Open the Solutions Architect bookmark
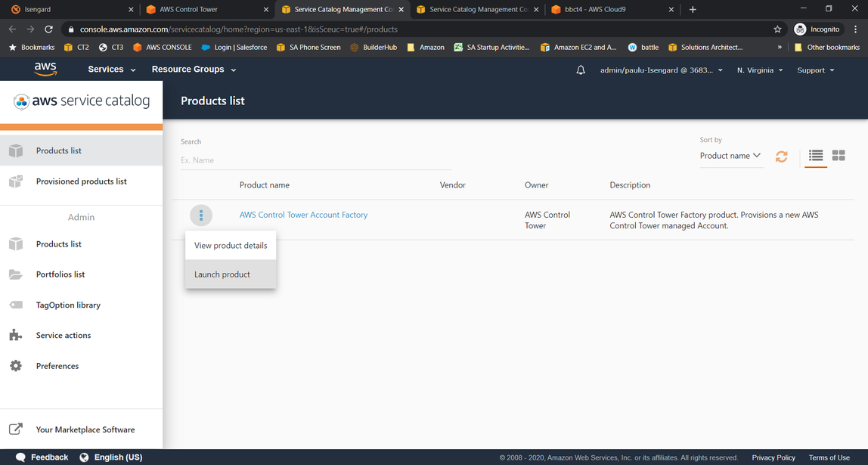The height and width of the screenshot is (465, 868). (705, 48)
